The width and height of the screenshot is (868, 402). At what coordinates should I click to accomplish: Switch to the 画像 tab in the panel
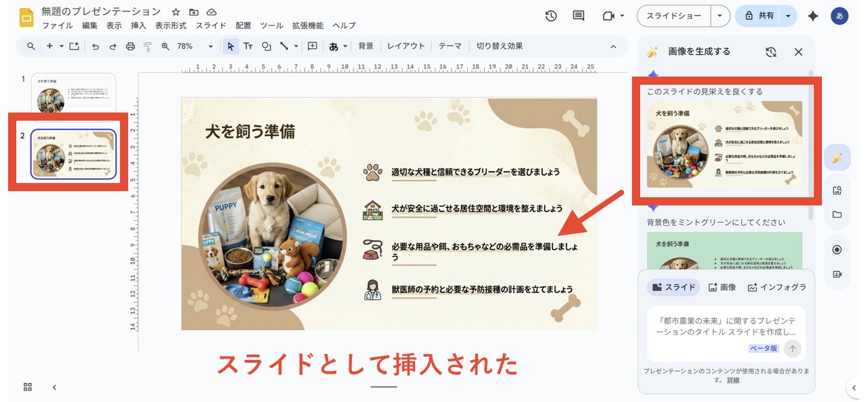722,287
